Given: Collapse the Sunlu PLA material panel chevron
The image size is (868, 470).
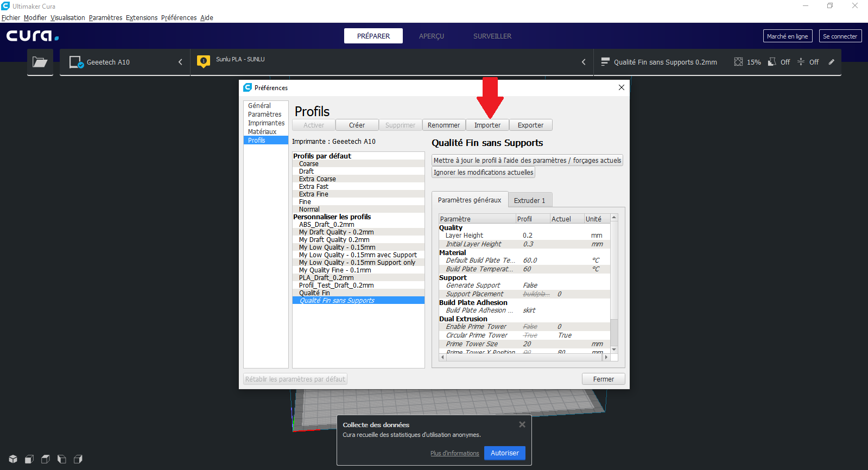Looking at the screenshot, I should [x=584, y=62].
